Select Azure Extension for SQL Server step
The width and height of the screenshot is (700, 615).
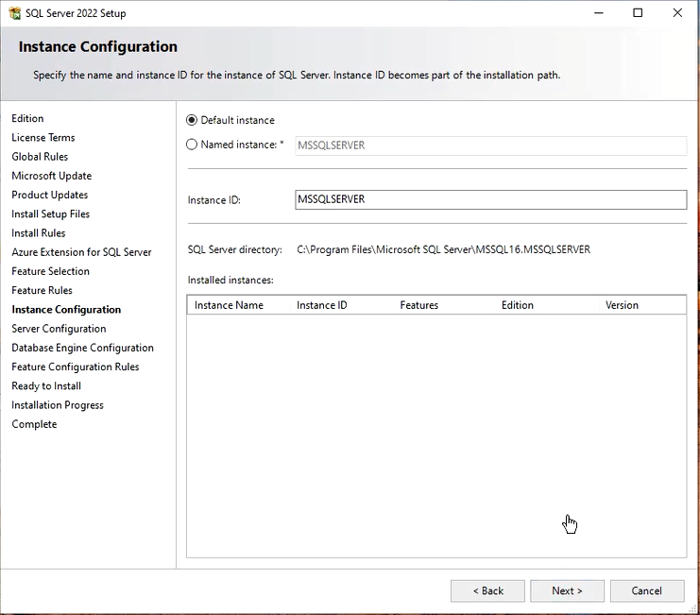[x=81, y=252]
